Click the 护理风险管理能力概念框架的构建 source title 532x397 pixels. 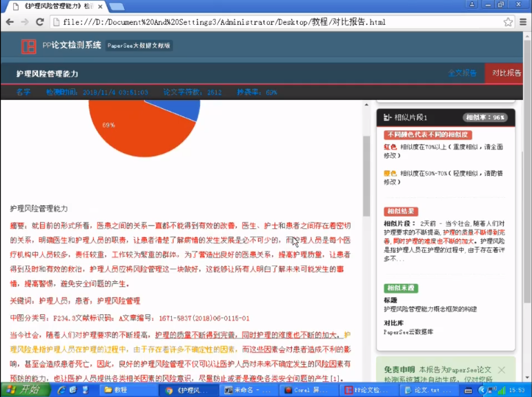(430, 309)
